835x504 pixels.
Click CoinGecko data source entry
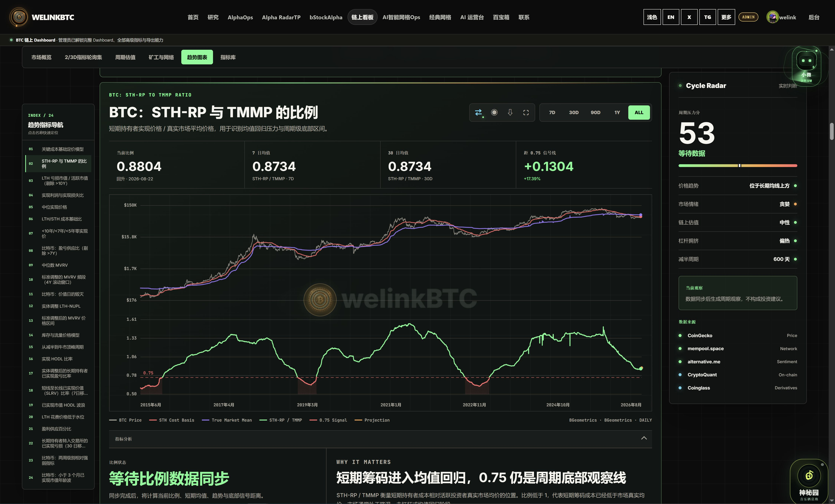(738, 336)
